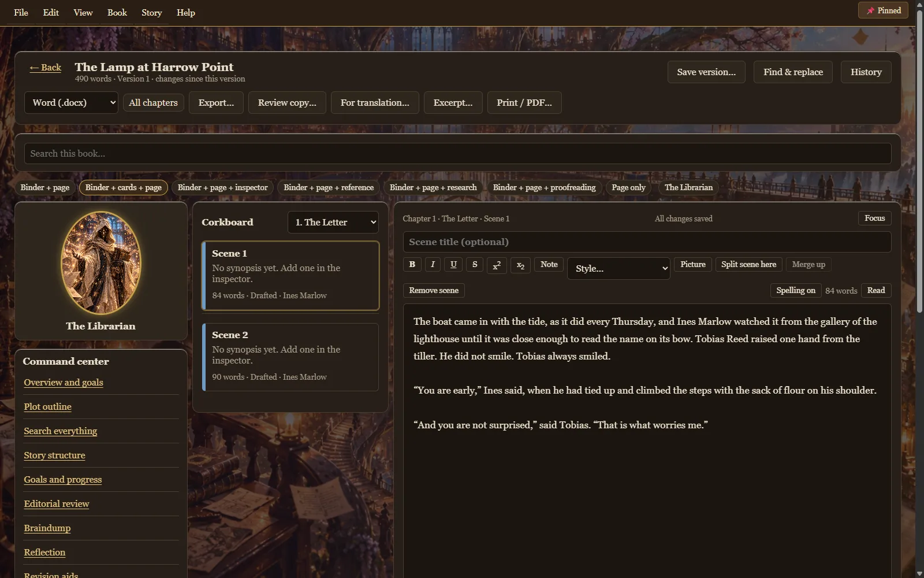Click 'All changes saved' status text
Viewport: 924px width, 578px height.
coord(684,218)
